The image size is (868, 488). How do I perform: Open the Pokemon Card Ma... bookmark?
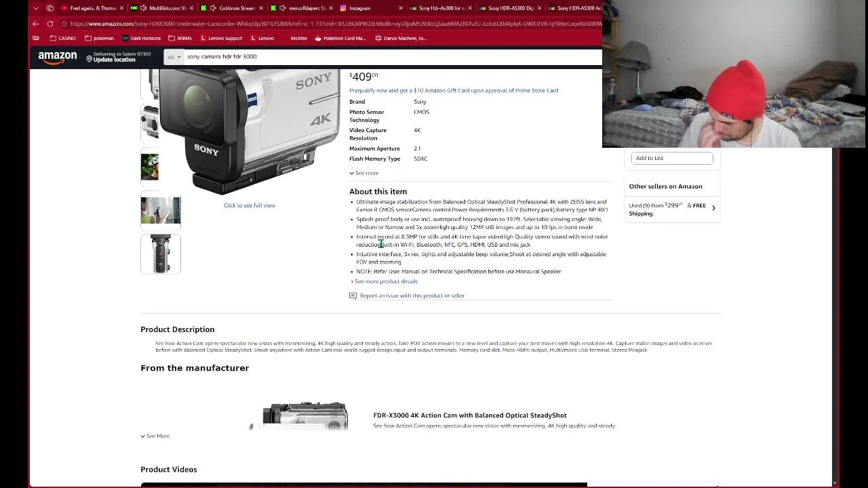click(340, 38)
